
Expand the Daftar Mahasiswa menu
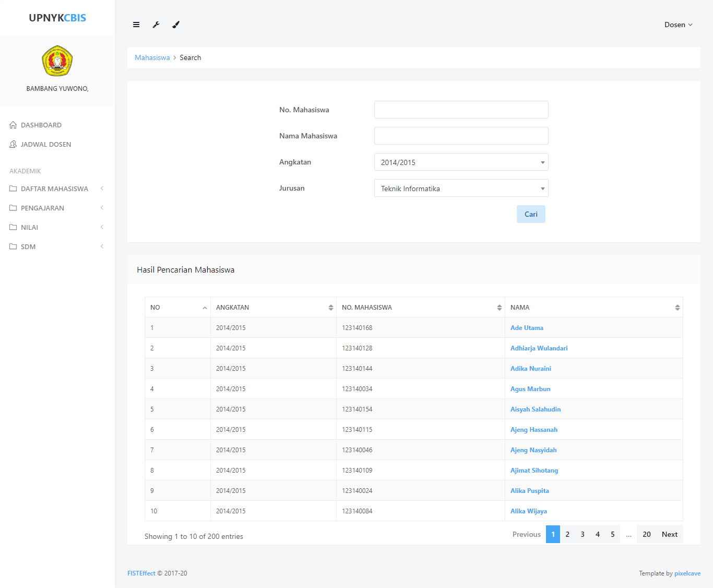55,189
